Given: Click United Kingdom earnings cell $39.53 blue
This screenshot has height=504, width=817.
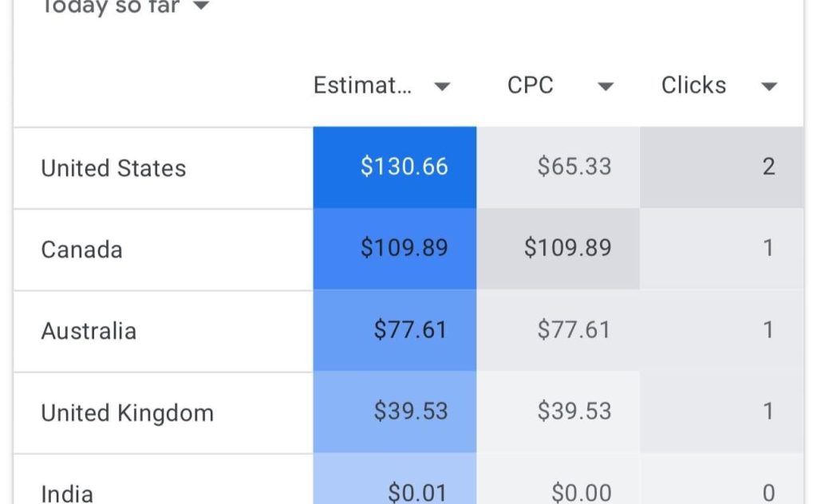Looking at the screenshot, I should [x=410, y=411].
